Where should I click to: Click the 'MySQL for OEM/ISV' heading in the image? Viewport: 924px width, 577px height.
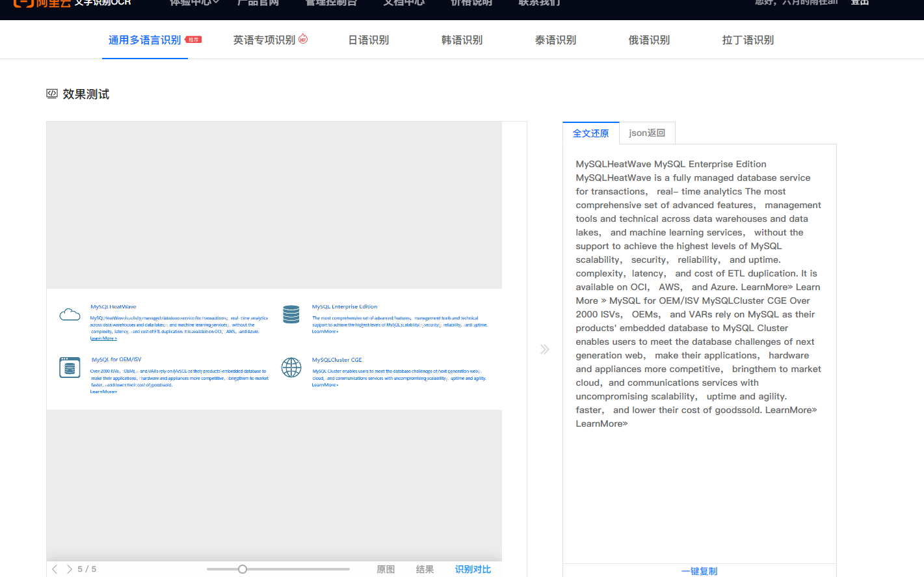click(116, 359)
